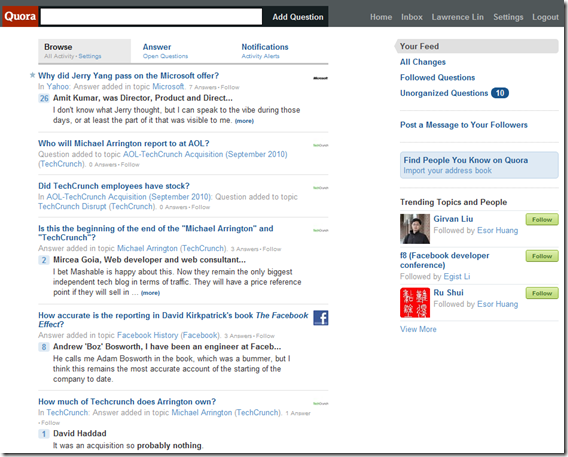Open David Haddad's author link

click(x=80, y=433)
